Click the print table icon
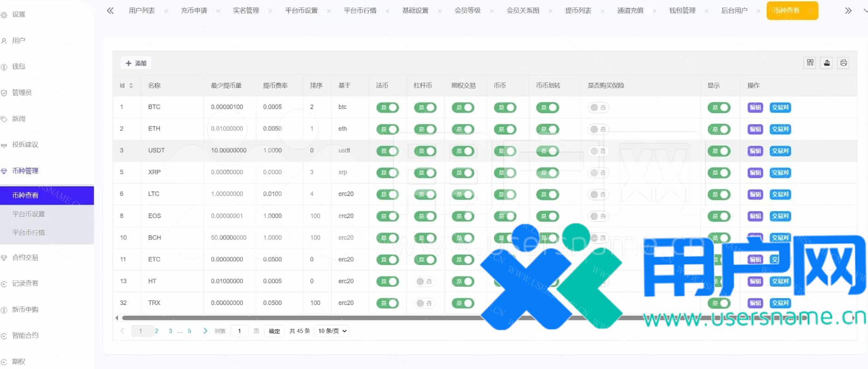This screenshot has width=868, height=369. (x=844, y=63)
